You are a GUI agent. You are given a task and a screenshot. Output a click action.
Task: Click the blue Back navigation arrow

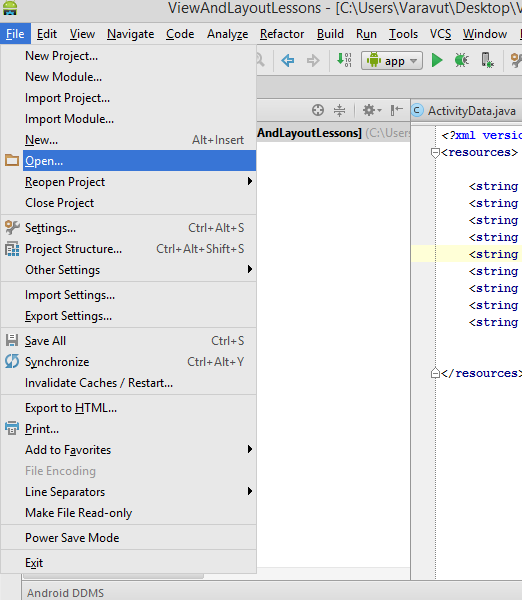click(x=288, y=60)
